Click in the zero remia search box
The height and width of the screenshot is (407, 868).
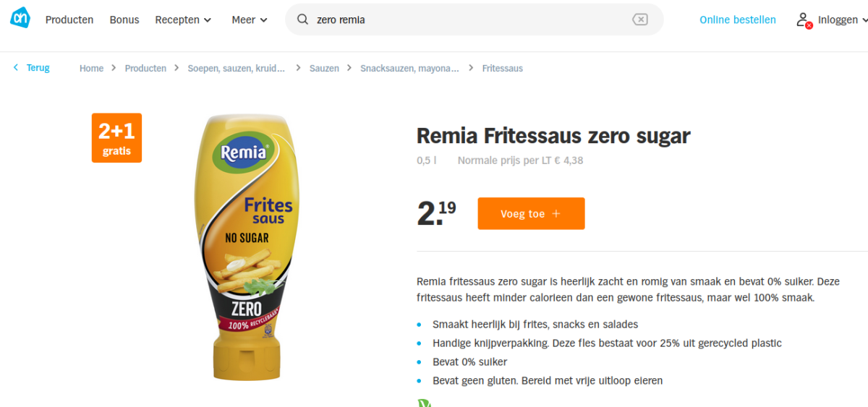[470, 20]
